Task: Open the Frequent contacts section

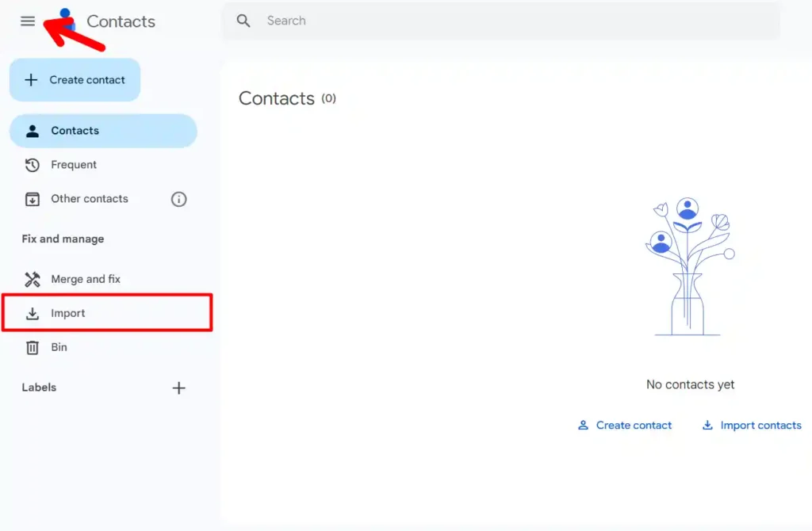Action: 71,165
